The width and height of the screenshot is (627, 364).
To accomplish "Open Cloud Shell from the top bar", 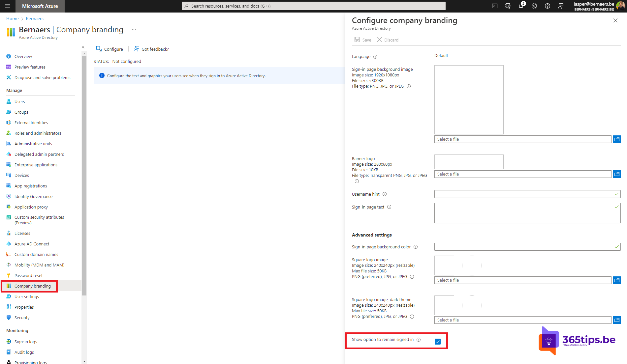I will [495, 6].
